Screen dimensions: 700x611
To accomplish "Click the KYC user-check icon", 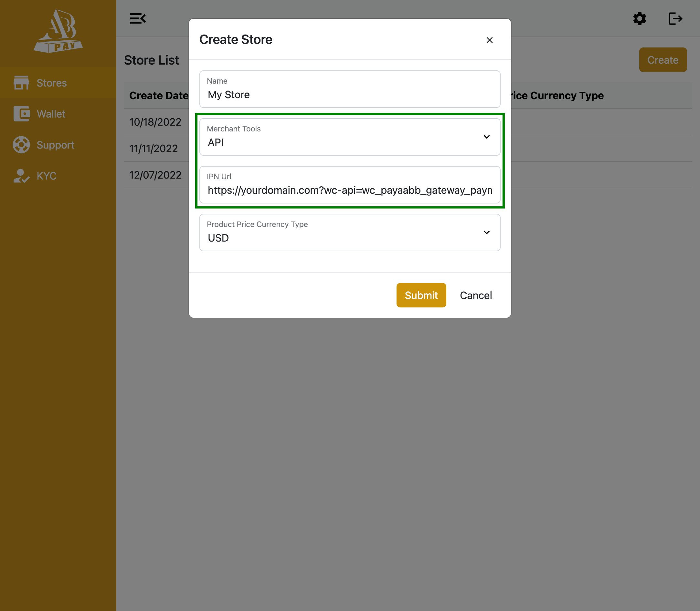I will click(x=21, y=176).
